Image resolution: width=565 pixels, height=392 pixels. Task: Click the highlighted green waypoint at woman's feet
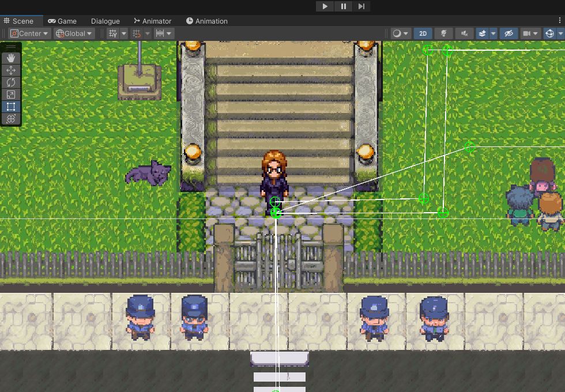[x=276, y=213]
